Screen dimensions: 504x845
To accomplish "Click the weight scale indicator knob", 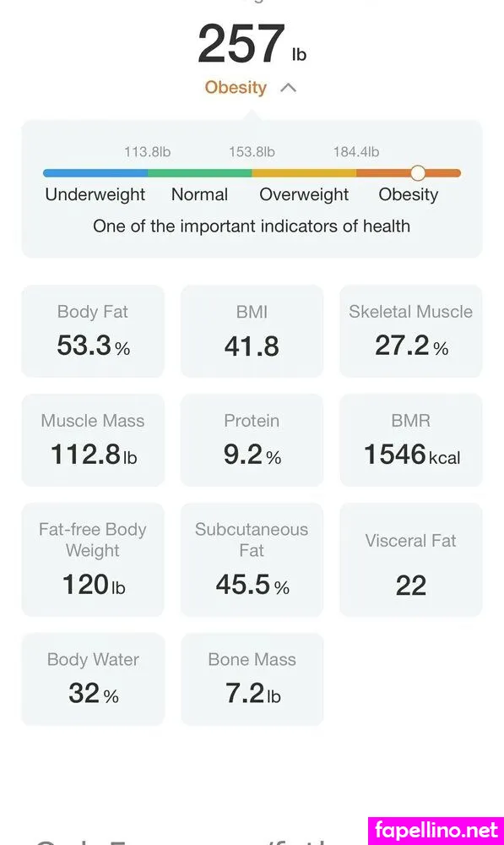I will [418, 173].
